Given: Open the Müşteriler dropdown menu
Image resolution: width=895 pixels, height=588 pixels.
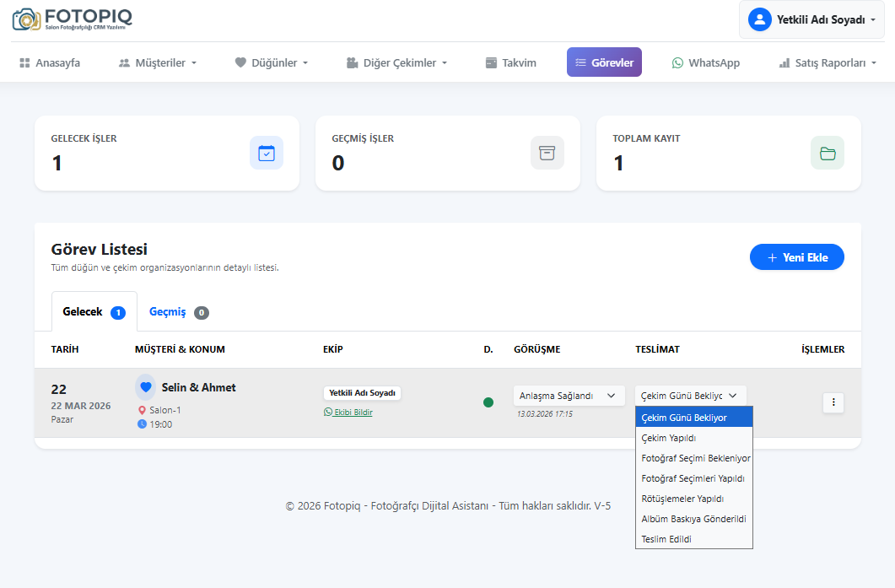Looking at the screenshot, I should point(158,62).
